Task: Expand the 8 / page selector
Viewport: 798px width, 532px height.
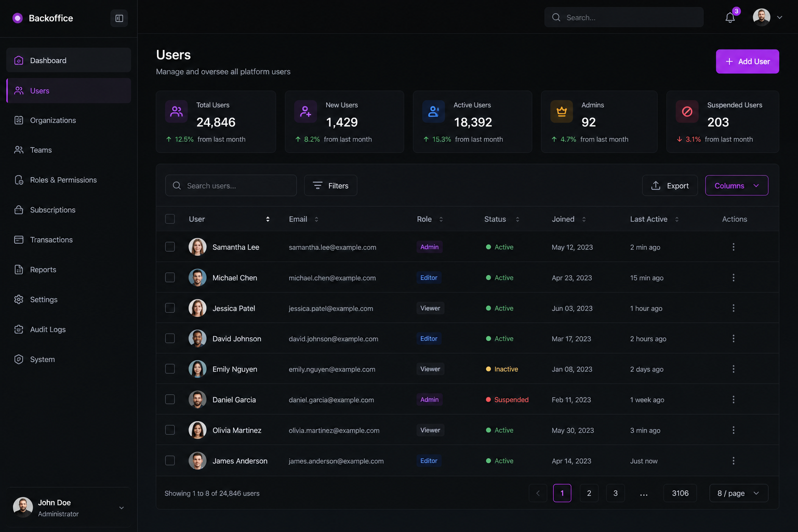Action: 738,493
